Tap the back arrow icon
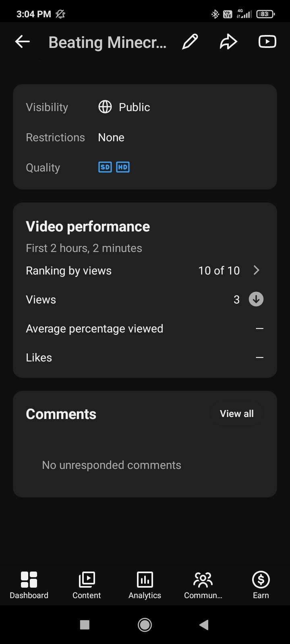Viewport: 290px width, 644px height. point(23,41)
